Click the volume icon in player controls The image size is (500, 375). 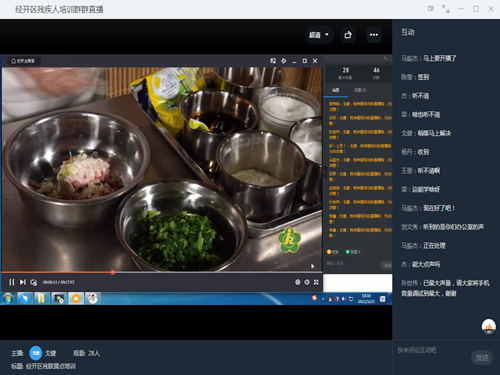307,282
